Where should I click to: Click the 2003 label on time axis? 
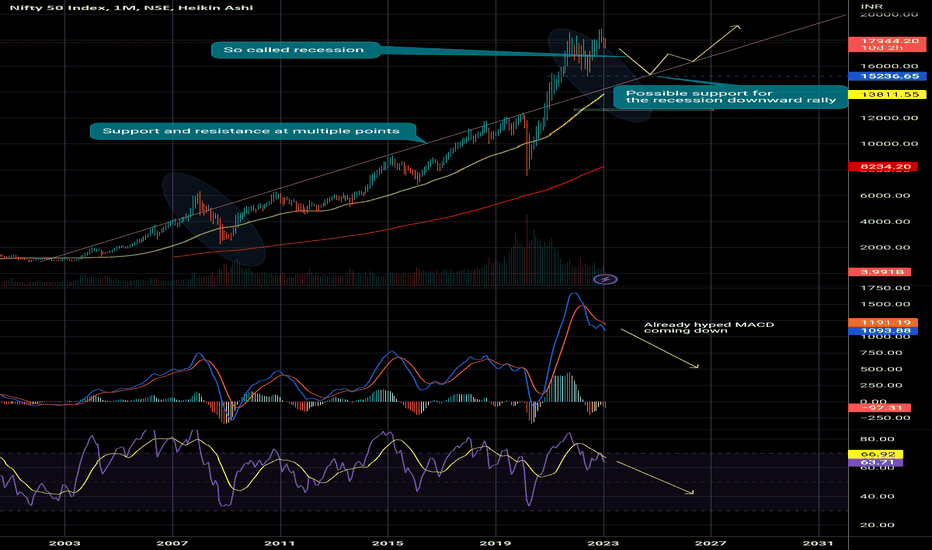coord(64,543)
